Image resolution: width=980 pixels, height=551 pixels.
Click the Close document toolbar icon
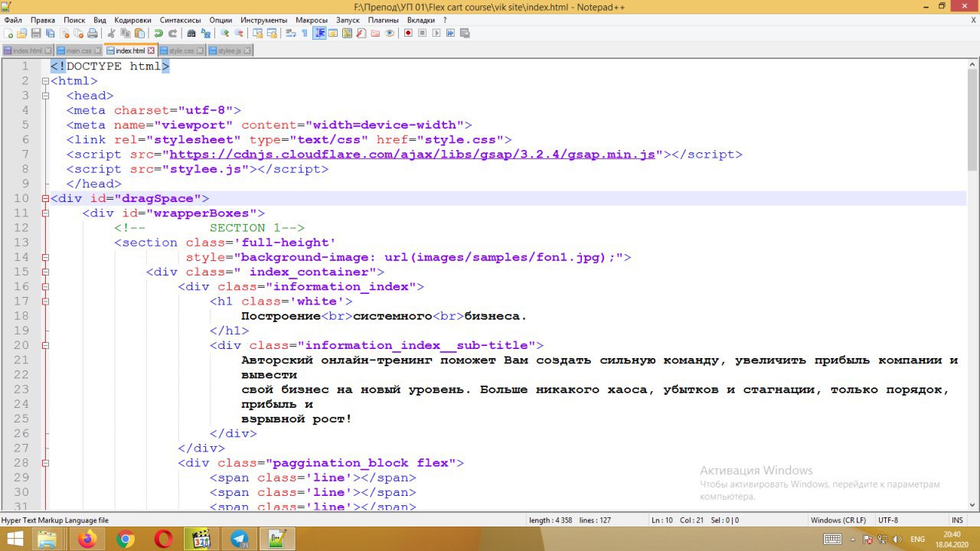click(x=65, y=33)
